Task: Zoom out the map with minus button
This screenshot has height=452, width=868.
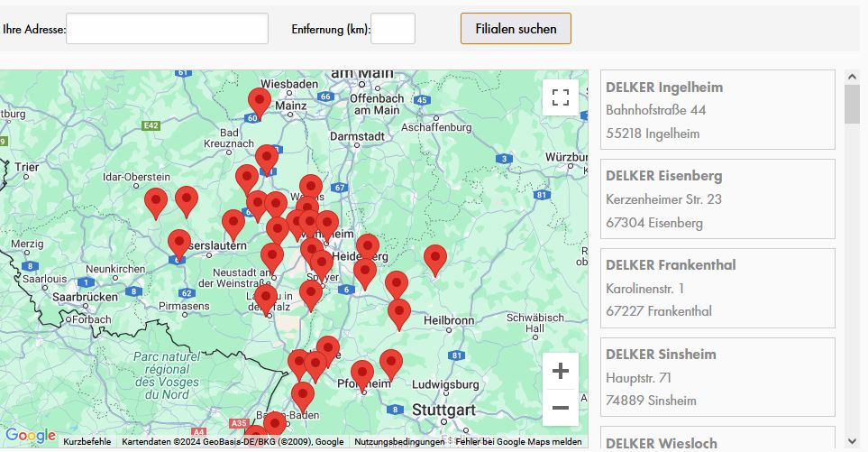Action: click(561, 408)
